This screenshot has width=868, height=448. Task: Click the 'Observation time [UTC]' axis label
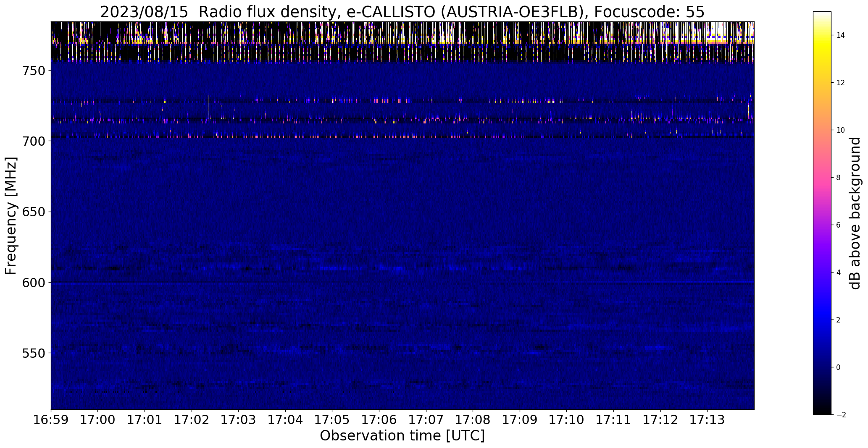(x=402, y=436)
